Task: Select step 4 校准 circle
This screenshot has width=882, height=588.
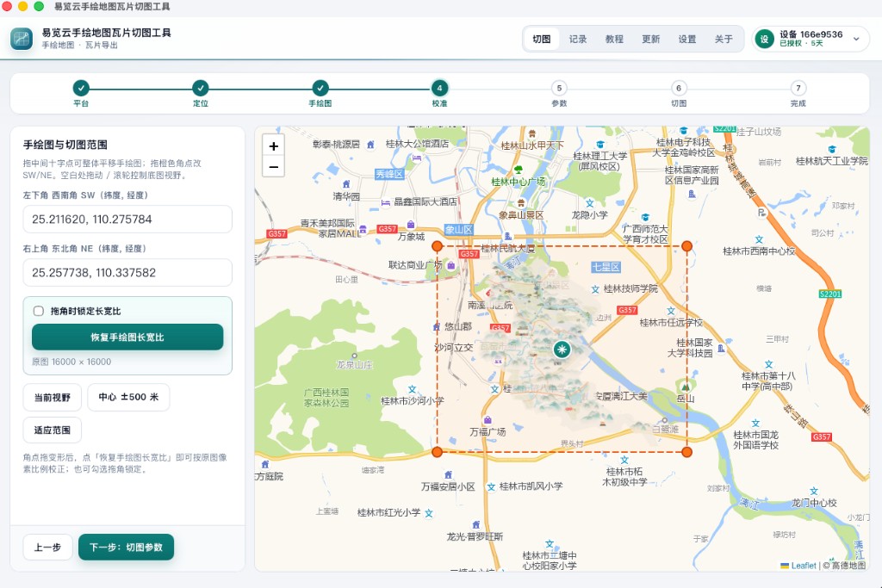Action: pyautogui.click(x=439, y=88)
